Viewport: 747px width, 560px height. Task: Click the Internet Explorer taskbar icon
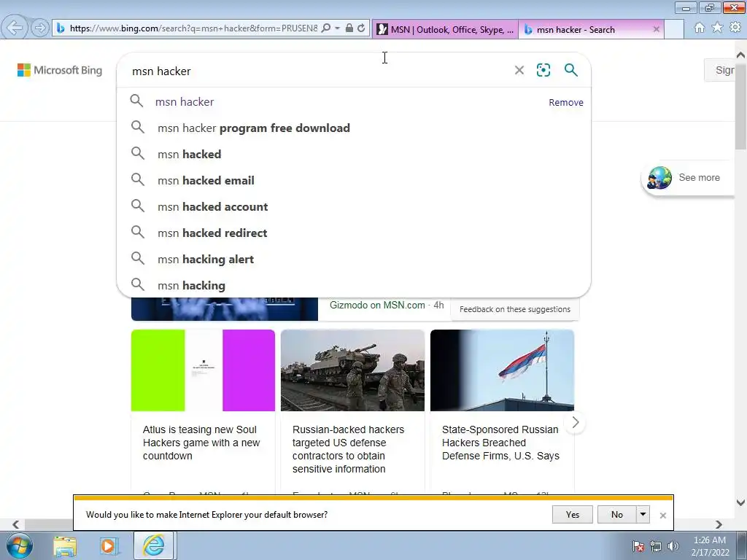153,545
